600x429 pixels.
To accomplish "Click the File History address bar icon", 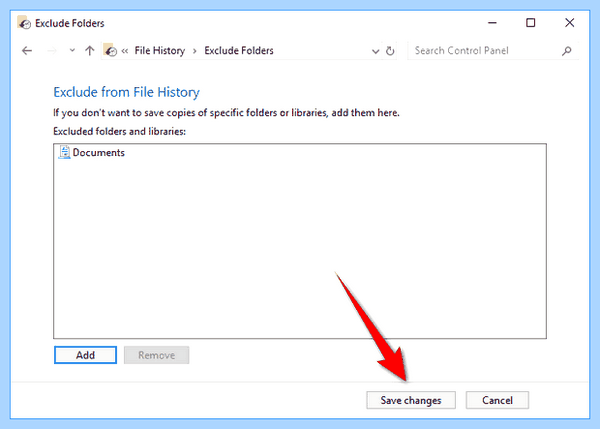I will pyautogui.click(x=110, y=50).
